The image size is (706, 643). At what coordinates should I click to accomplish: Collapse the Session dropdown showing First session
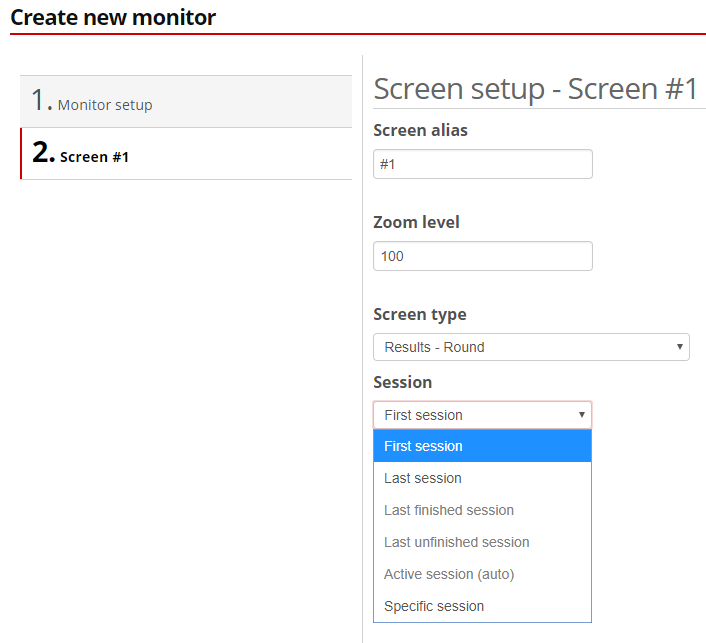pos(481,415)
